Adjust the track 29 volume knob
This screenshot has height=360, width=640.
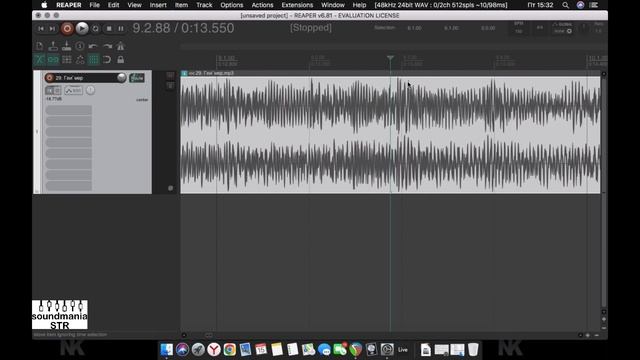pos(121,78)
